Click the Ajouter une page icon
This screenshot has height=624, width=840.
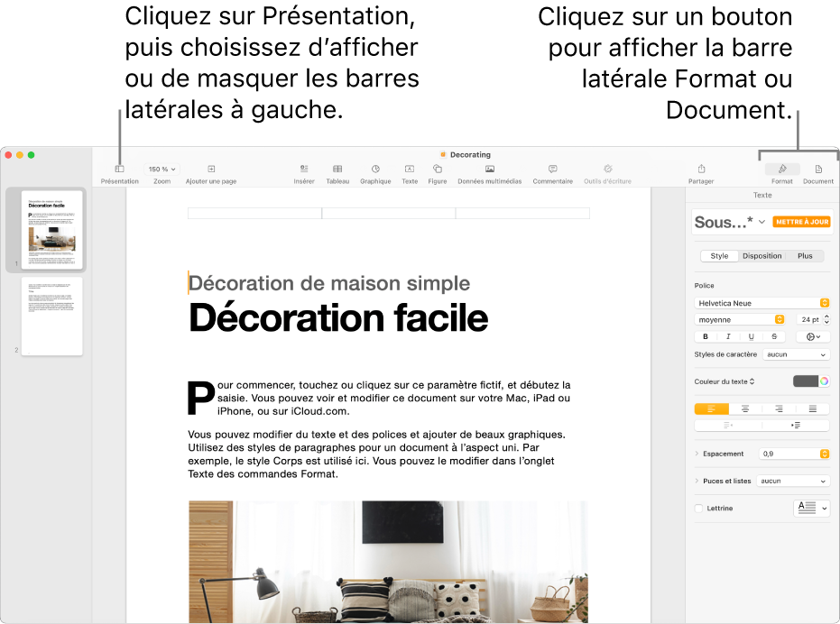[x=211, y=170]
